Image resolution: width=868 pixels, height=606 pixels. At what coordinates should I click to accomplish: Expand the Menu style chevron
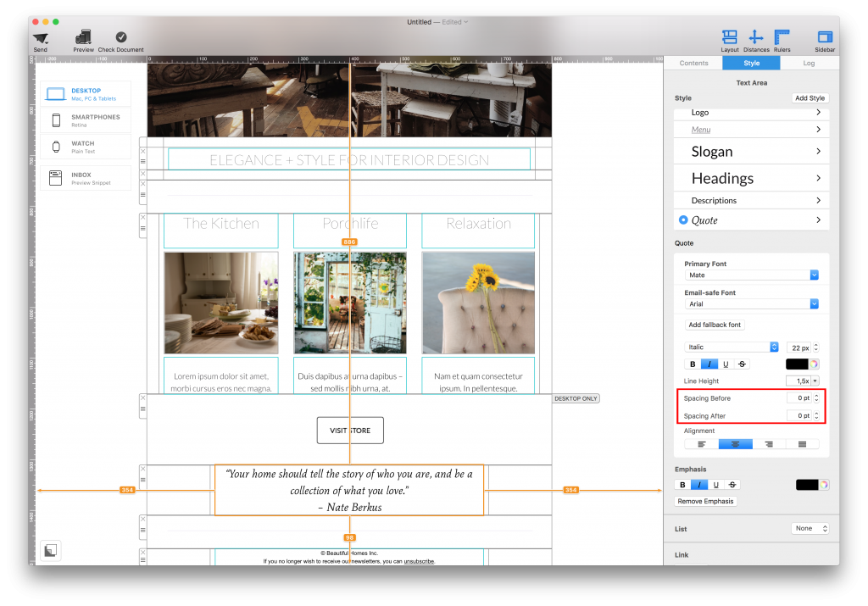click(818, 130)
